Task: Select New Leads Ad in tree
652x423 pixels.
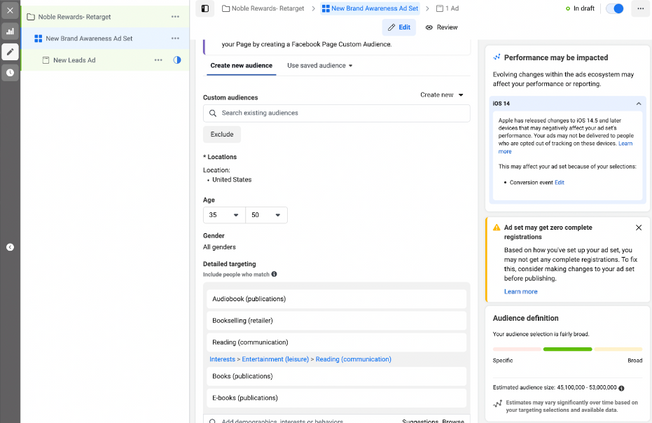Action: [105, 60]
